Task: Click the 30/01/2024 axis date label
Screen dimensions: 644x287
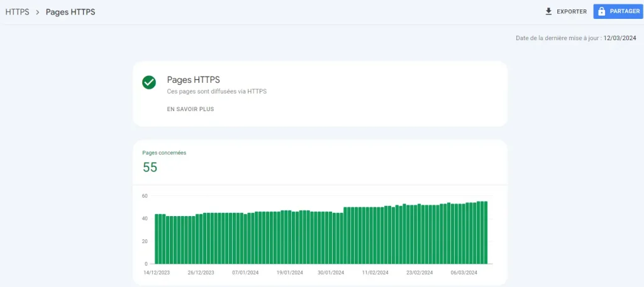Action: point(331,273)
